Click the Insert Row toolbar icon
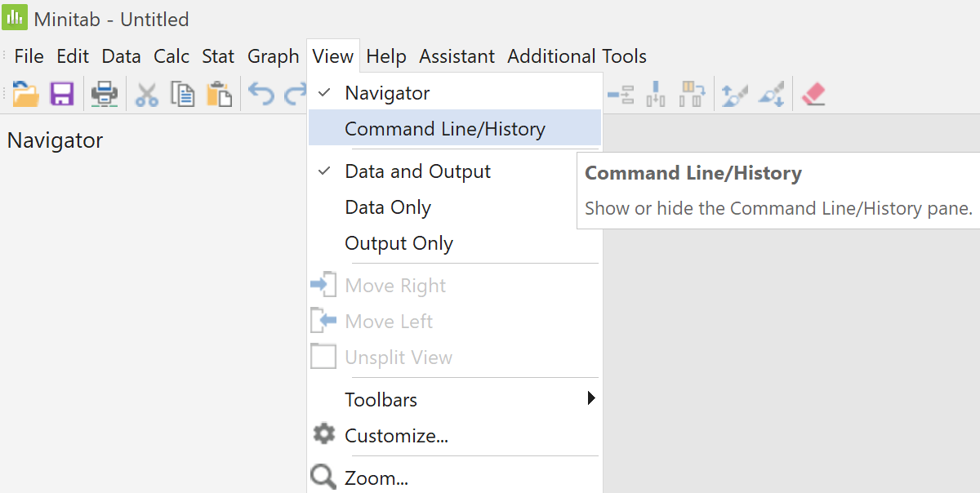Image resolution: width=980 pixels, height=493 pixels. click(621, 94)
